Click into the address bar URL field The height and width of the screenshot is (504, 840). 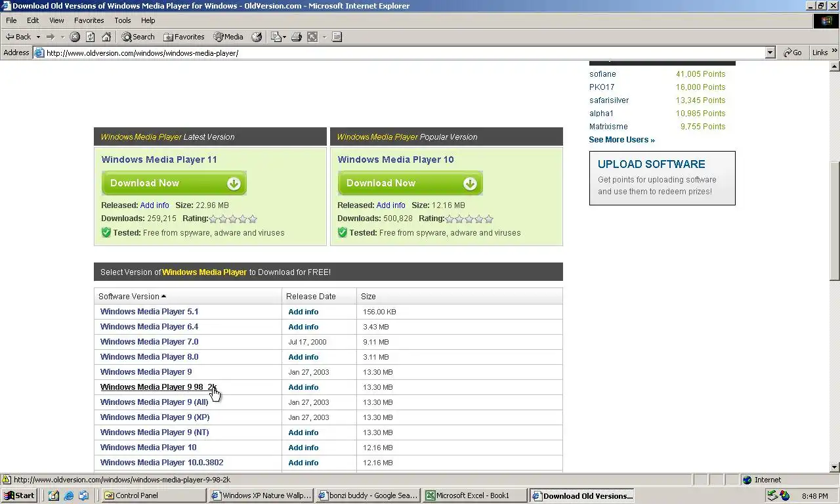point(404,52)
